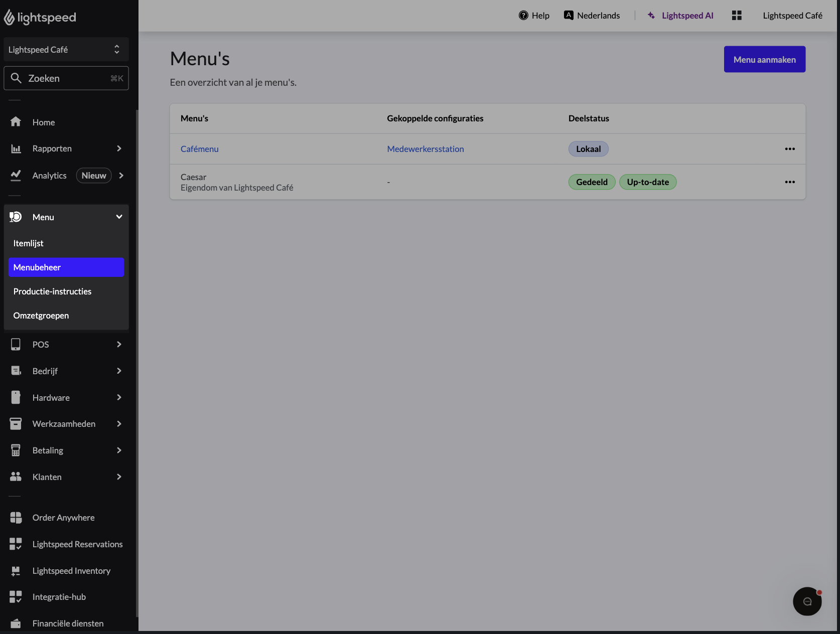Click the Lightspeed Café account name

792,16
